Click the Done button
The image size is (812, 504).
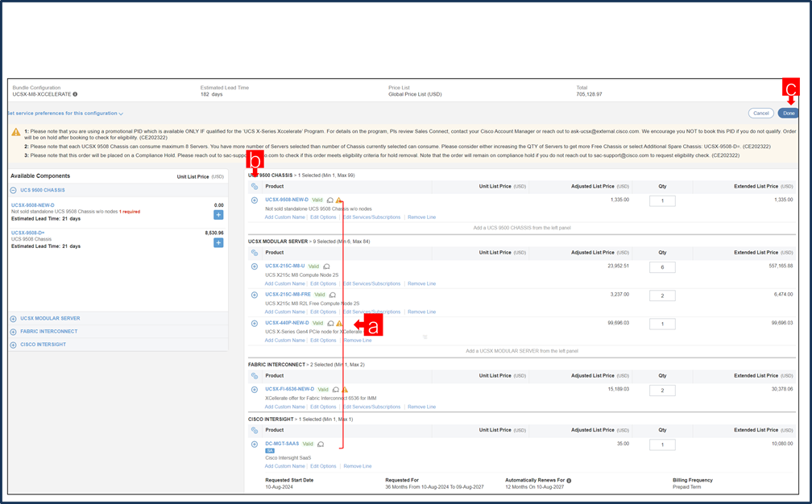point(788,114)
